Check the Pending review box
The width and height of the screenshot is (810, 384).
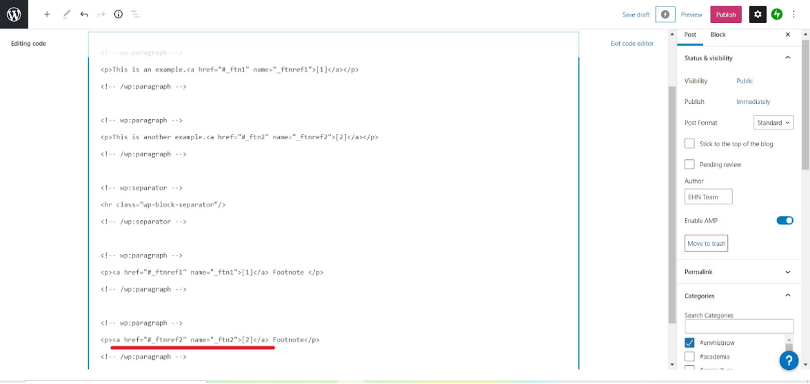click(689, 164)
